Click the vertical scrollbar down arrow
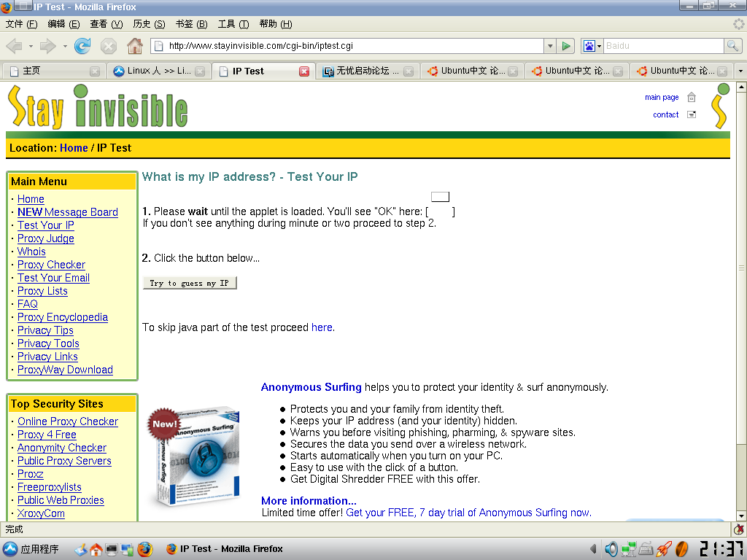 tap(741, 516)
